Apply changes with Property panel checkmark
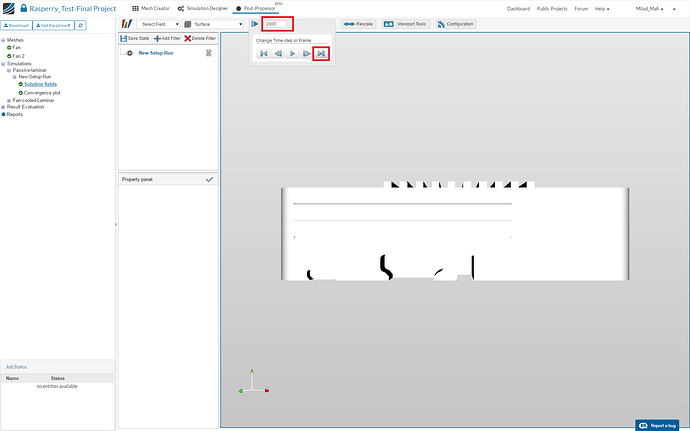This screenshot has height=431, width=690. [x=209, y=180]
